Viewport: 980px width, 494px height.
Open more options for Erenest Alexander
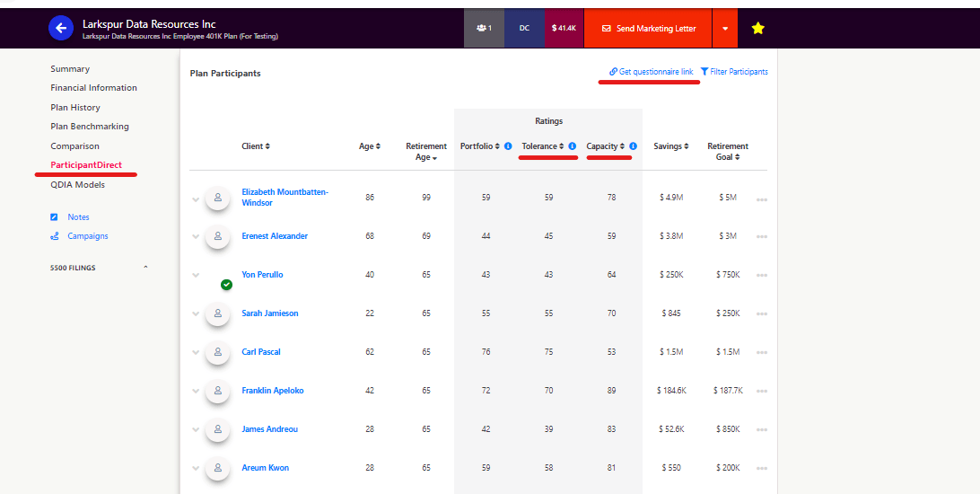(x=761, y=236)
